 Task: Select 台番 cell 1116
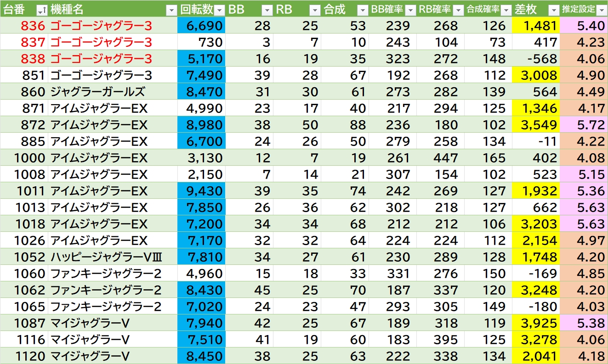pyautogui.click(x=24, y=340)
